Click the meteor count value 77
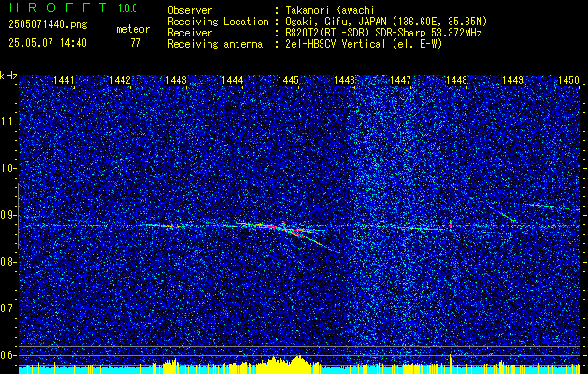Image resolution: width=588 pixels, height=374 pixels. [136, 43]
